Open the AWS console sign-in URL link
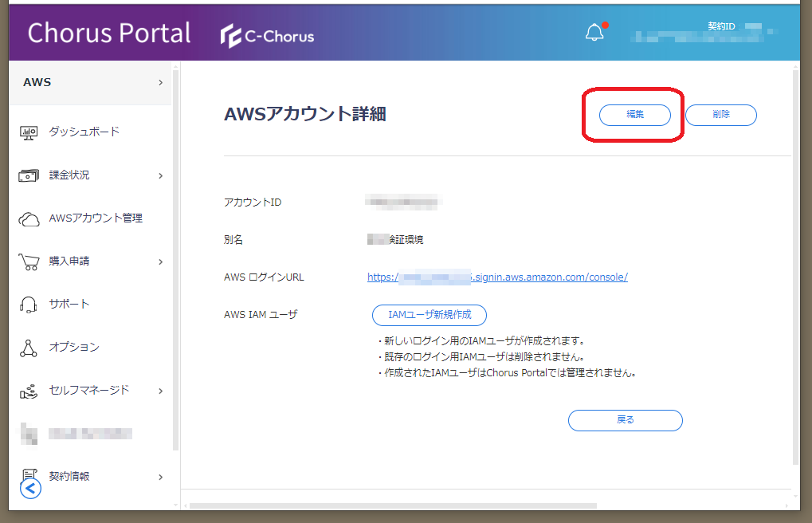Image resolution: width=812 pixels, height=523 pixels. (497, 277)
